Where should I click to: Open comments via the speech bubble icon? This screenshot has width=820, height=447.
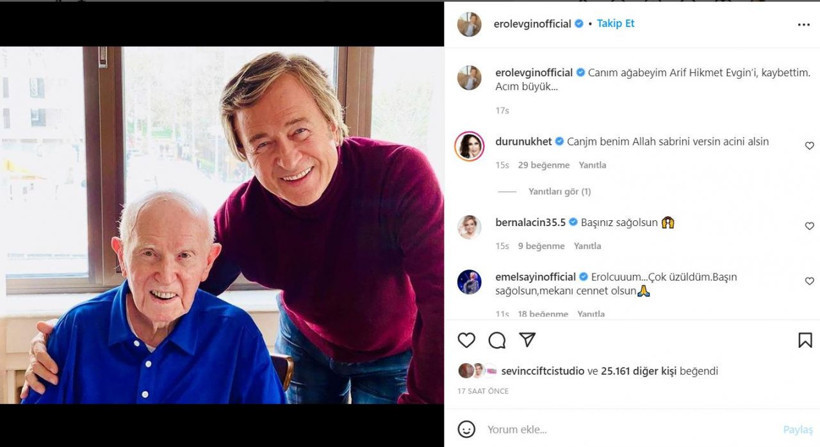(496, 341)
